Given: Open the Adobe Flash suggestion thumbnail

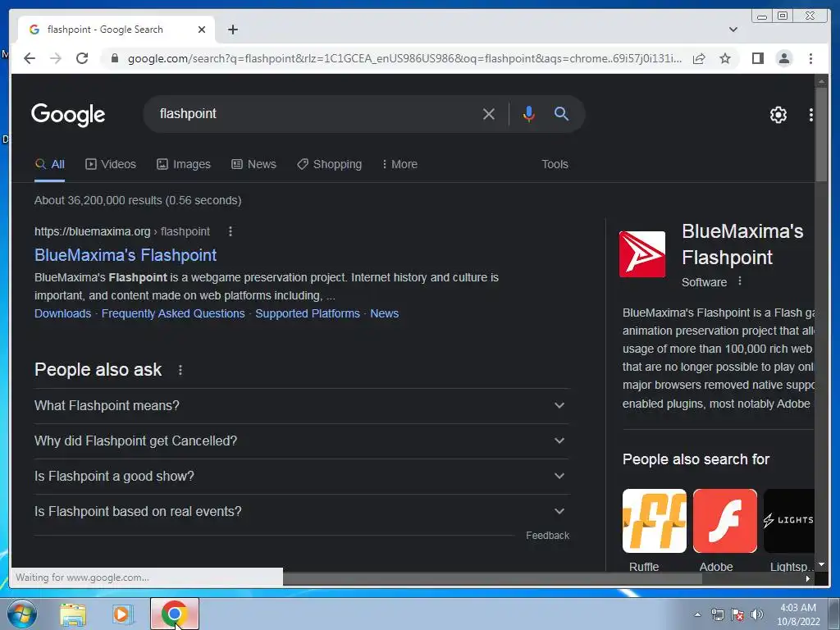Looking at the screenshot, I should [x=725, y=521].
